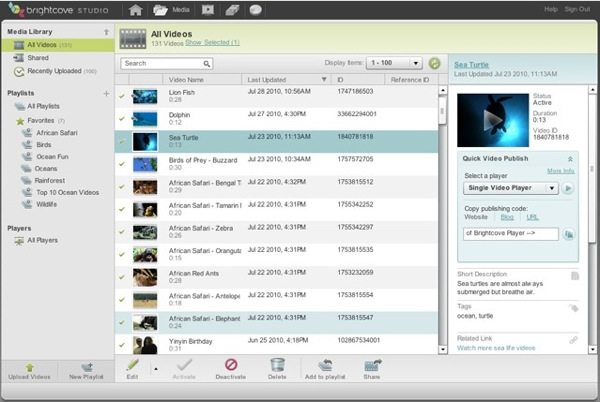The width and height of the screenshot is (600, 402).
Task: Click the Show Selected (1) link
Action: 212,43
